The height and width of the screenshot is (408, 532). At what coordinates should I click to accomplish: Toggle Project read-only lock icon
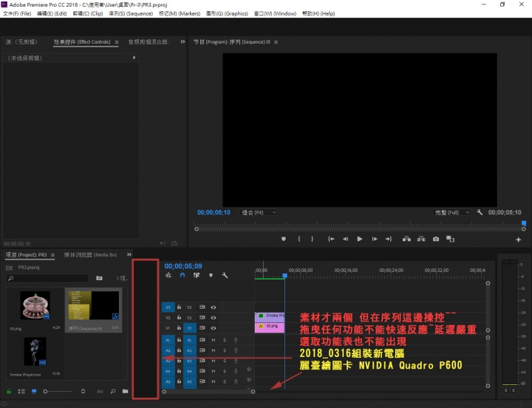click(x=9, y=391)
